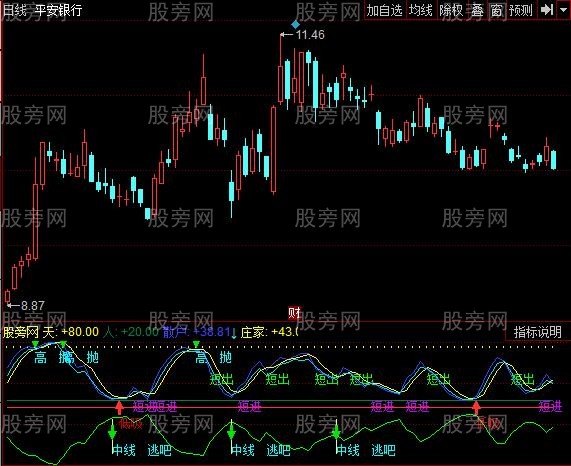Toggle the 均线 moving average display
This screenshot has height=466, width=571.
[x=420, y=10]
